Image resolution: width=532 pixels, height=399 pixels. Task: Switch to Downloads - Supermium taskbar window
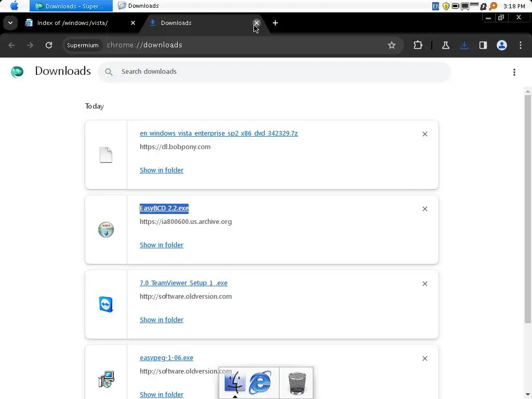click(71, 6)
